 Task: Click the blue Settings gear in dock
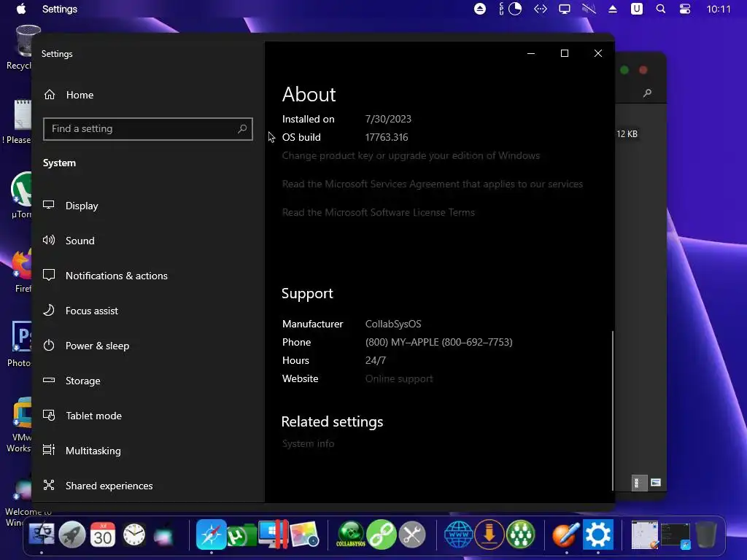tap(598, 534)
